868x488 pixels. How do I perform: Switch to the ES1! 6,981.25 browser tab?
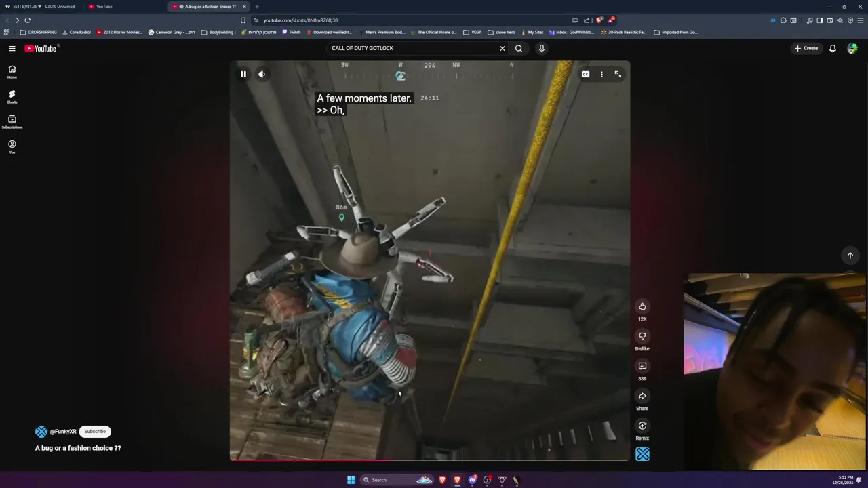click(43, 7)
